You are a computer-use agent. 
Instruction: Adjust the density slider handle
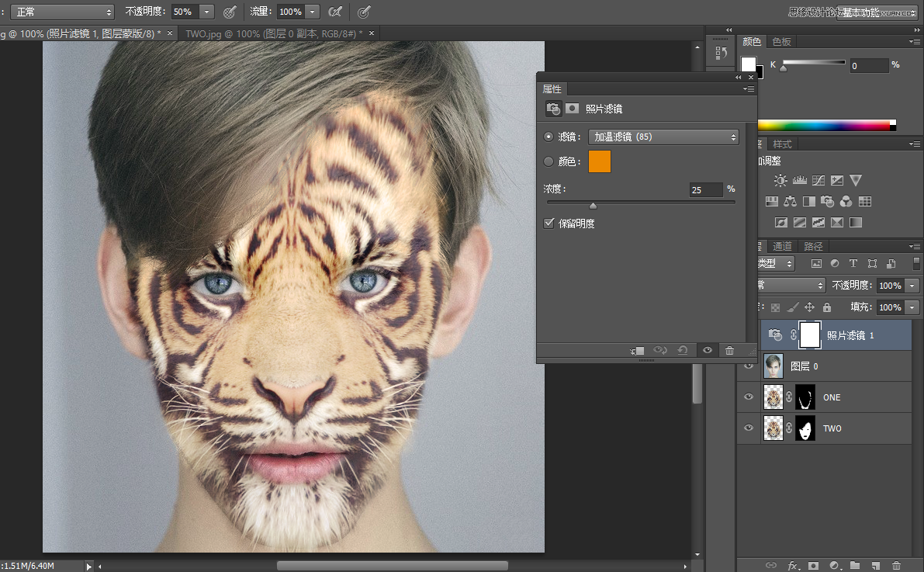[x=594, y=206]
